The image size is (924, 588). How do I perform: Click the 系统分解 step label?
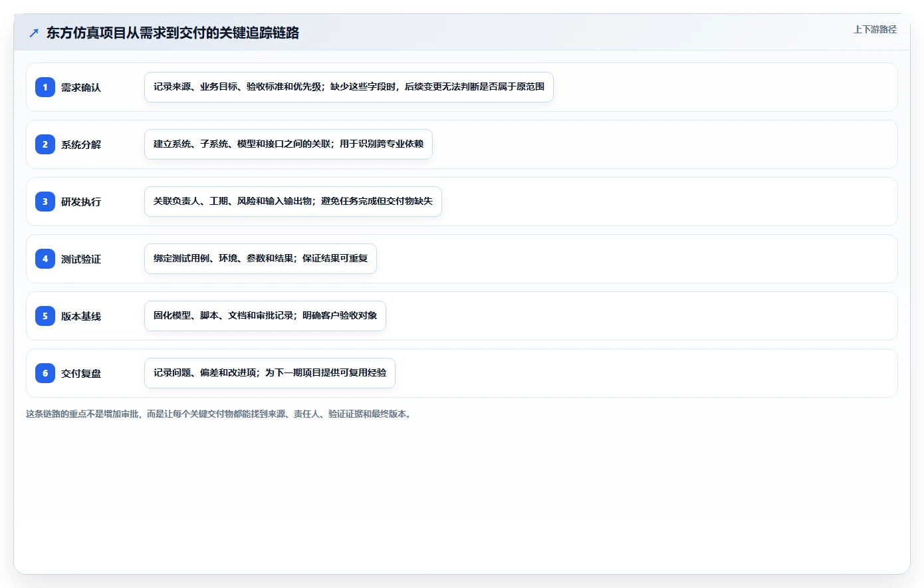[x=81, y=144]
